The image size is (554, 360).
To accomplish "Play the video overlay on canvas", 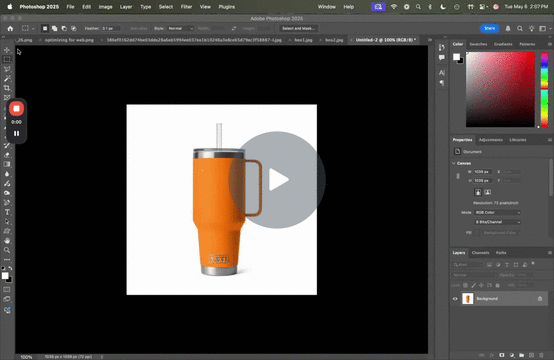I will (277, 180).
